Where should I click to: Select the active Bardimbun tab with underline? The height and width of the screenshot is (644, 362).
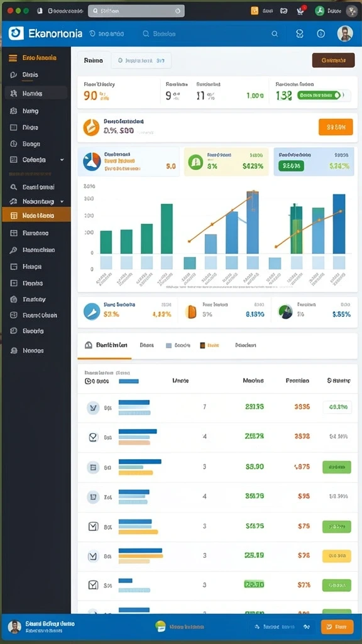point(106,345)
